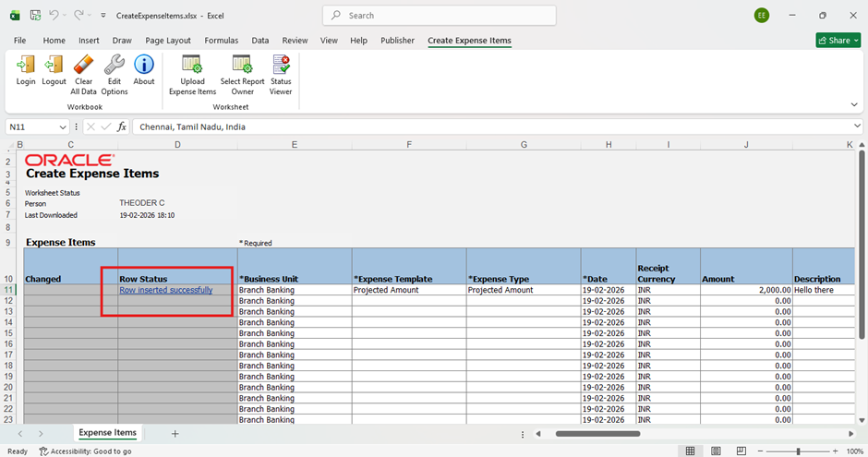
Task: Click Select Report Owner icon
Action: coord(242,65)
